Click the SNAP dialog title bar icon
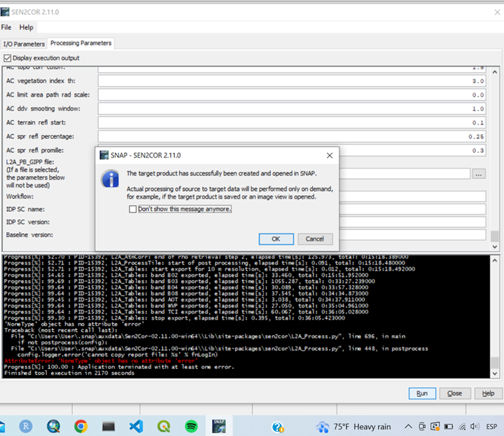Viewport: 504px width, 436px height. coord(104,155)
